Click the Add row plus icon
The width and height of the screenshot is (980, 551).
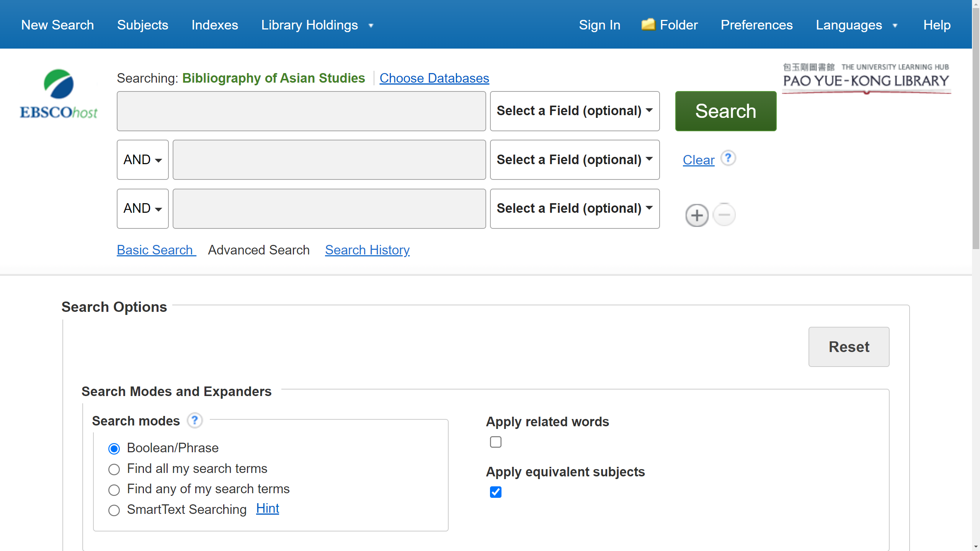point(697,215)
